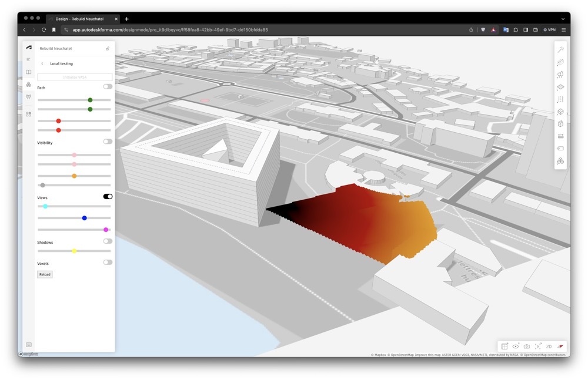The width and height of the screenshot is (588, 380).
Task: Click the camera screenshot icon
Action: [x=527, y=347]
